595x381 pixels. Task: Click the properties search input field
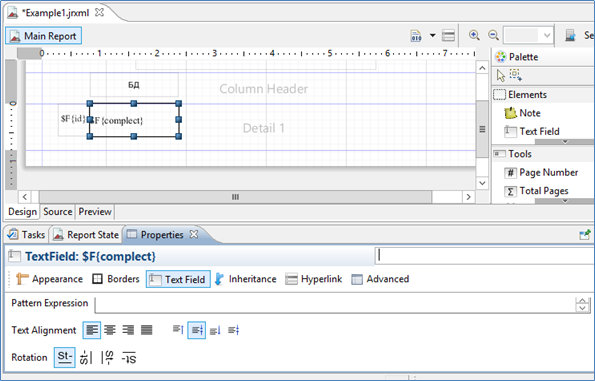pyautogui.click(x=485, y=256)
